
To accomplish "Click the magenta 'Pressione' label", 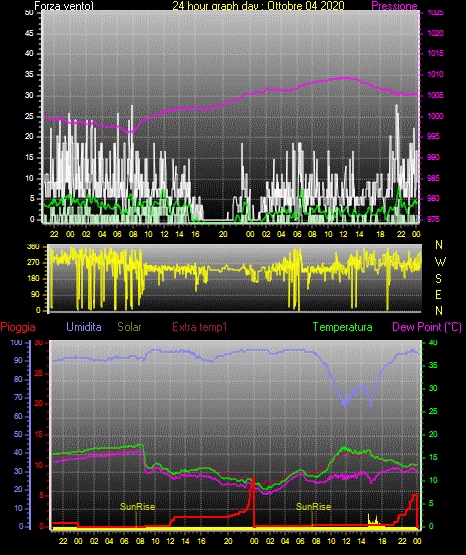I will point(394,6).
